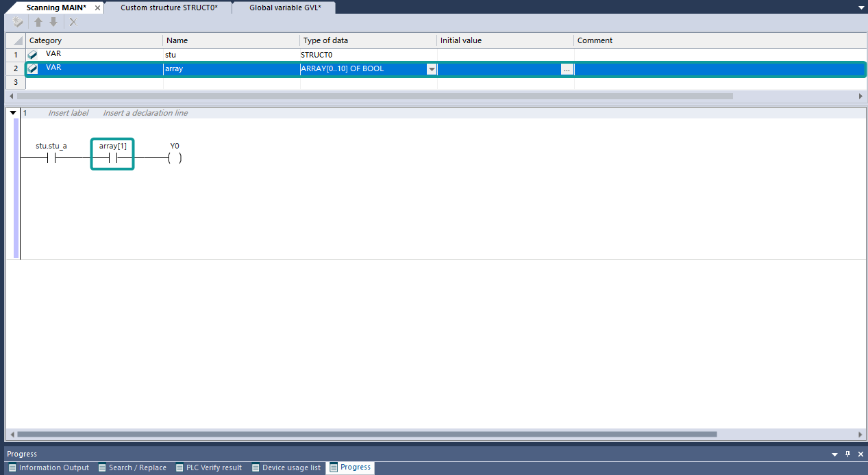Click the delete row X icon
The height and width of the screenshot is (475, 868).
[x=73, y=22]
